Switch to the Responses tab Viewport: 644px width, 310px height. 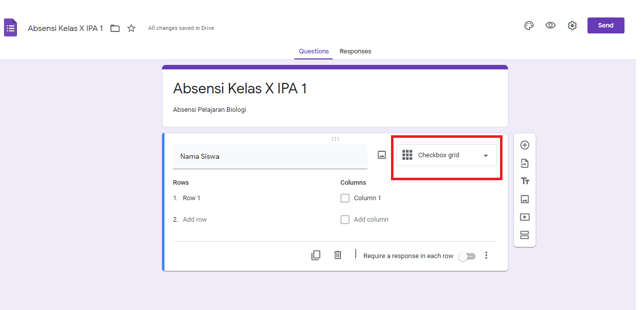[355, 51]
